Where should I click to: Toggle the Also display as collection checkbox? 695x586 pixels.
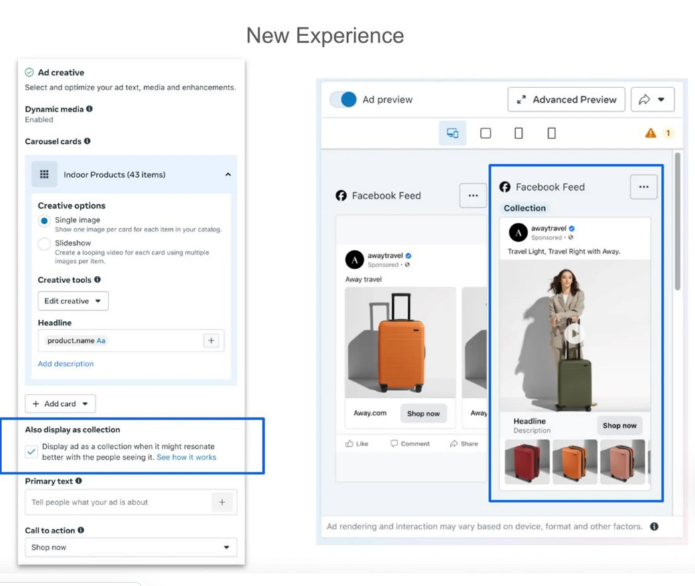pos(31,452)
